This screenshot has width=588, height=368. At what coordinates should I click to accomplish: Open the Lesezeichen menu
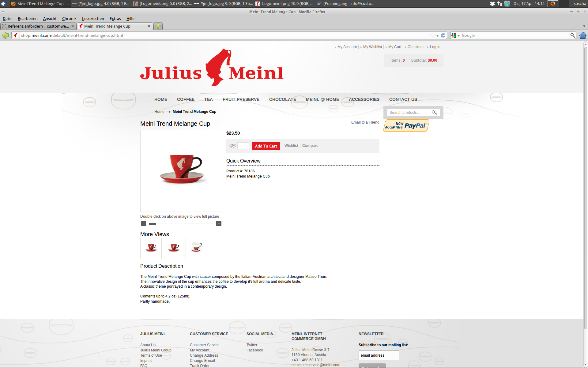coord(93,18)
